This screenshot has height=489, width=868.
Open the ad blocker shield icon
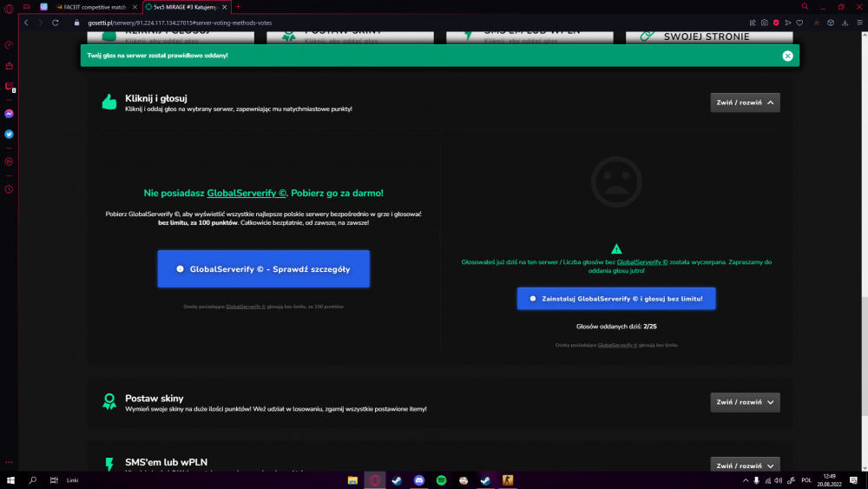pos(776,23)
